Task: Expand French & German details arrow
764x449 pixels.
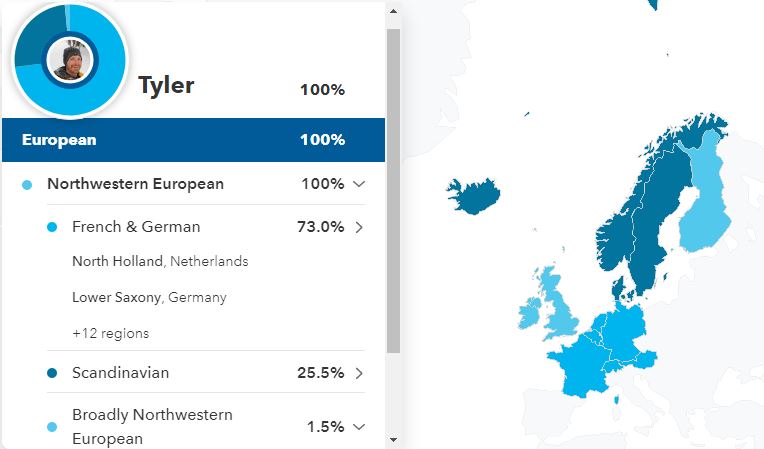Action: [359, 227]
